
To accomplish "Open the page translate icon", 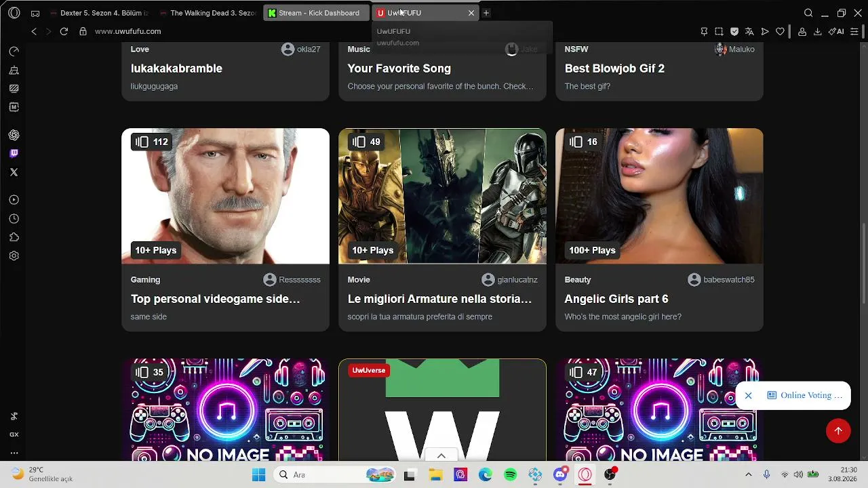I will pos(749,31).
